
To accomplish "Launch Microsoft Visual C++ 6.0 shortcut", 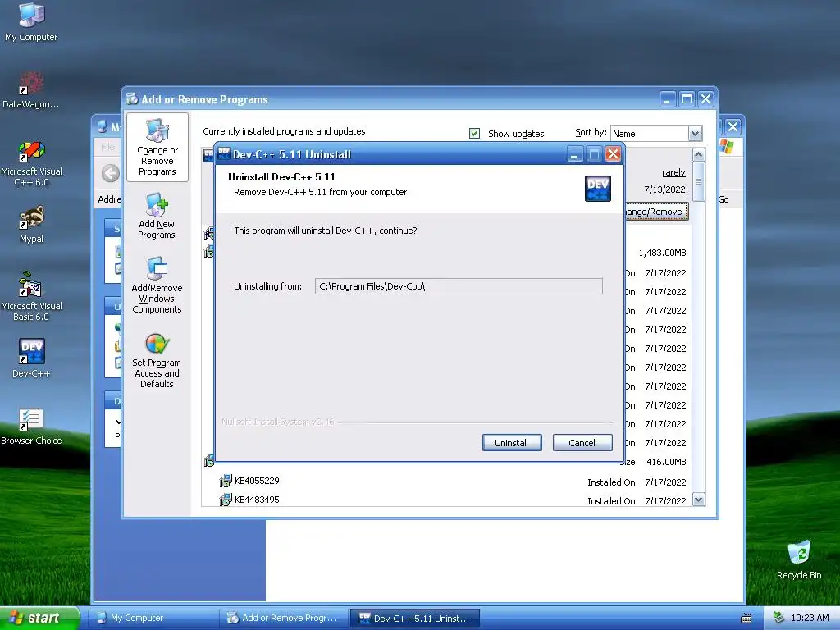I will click(x=31, y=163).
